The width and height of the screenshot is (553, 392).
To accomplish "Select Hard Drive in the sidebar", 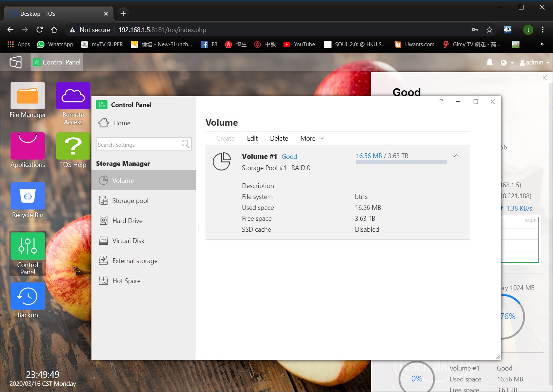I will click(x=127, y=221).
